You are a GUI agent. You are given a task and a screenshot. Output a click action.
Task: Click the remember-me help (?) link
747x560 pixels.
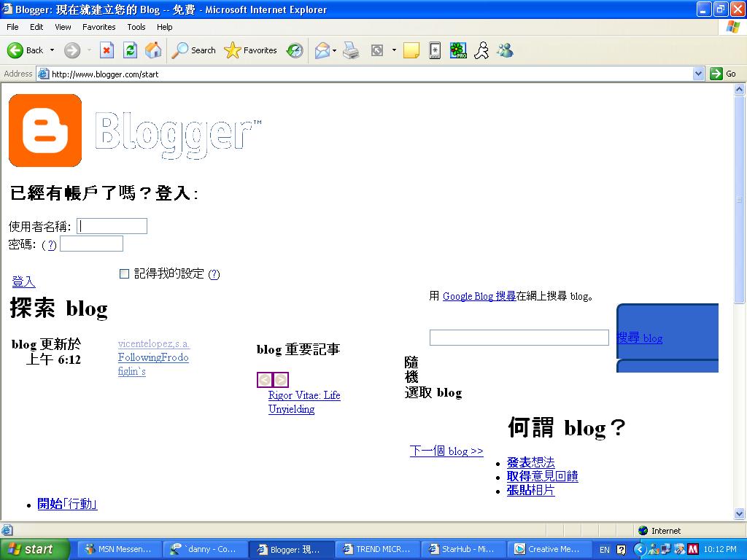click(214, 274)
